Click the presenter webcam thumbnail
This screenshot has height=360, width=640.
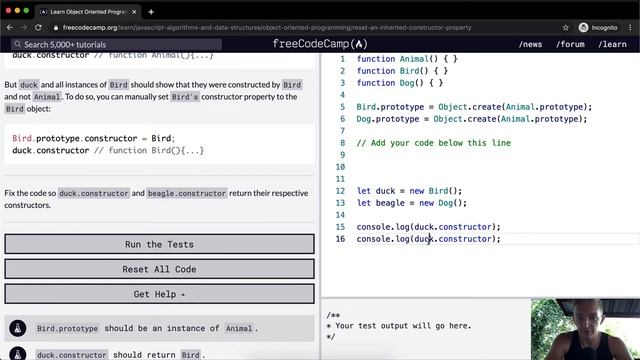(585, 329)
